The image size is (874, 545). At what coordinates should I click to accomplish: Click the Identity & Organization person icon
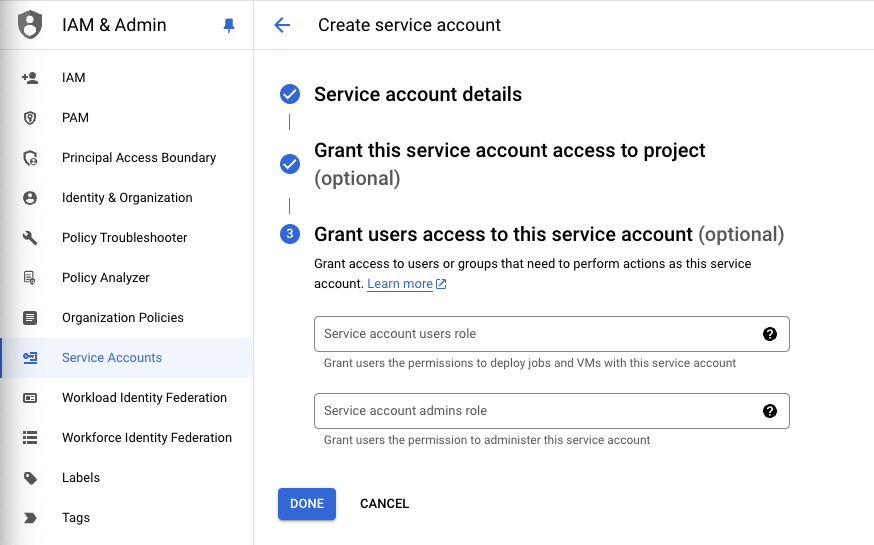point(30,198)
